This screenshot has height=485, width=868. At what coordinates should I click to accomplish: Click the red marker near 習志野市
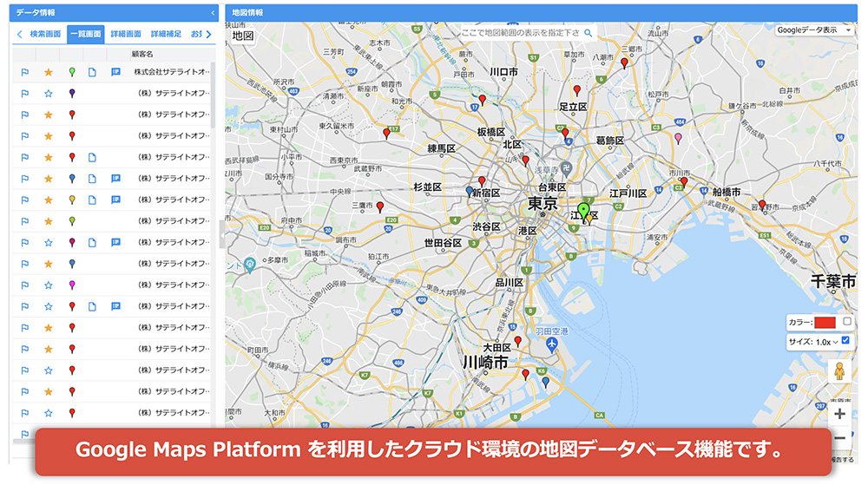[762, 205]
